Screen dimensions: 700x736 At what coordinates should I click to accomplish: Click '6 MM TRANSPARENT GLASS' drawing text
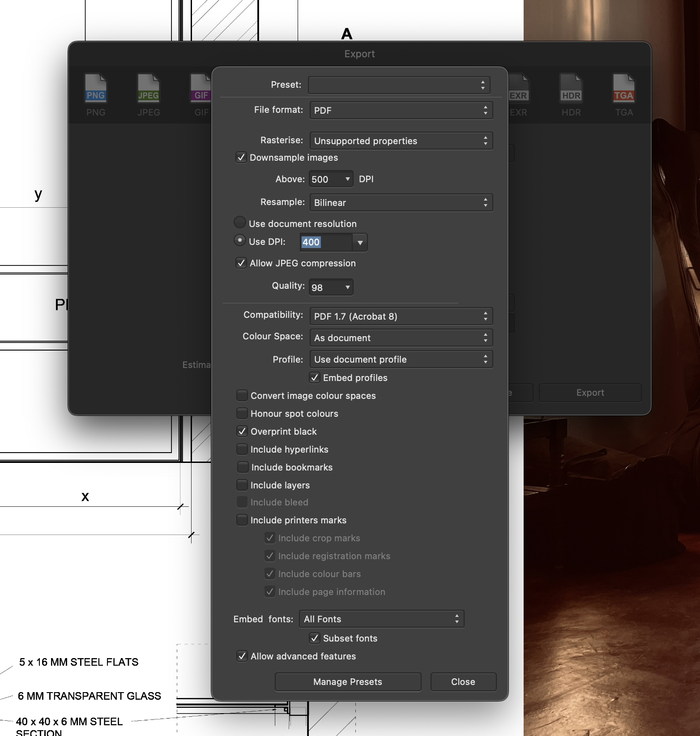(x=90, y=696)
